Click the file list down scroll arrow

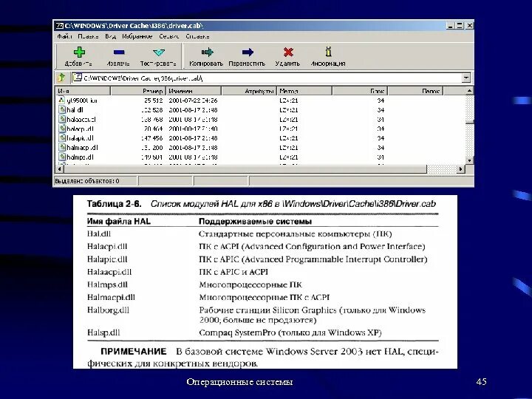(x=469, y=160)
